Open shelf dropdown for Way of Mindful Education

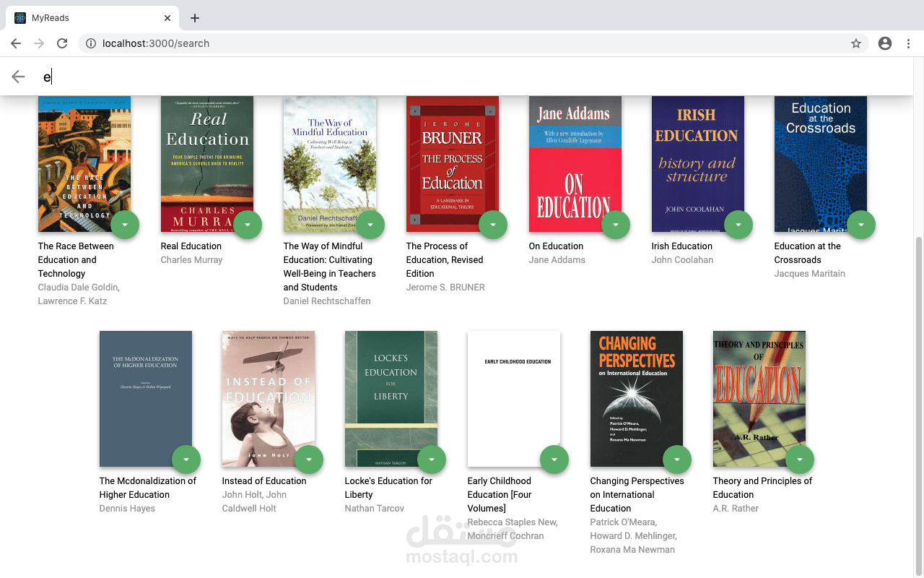(370, 225)
